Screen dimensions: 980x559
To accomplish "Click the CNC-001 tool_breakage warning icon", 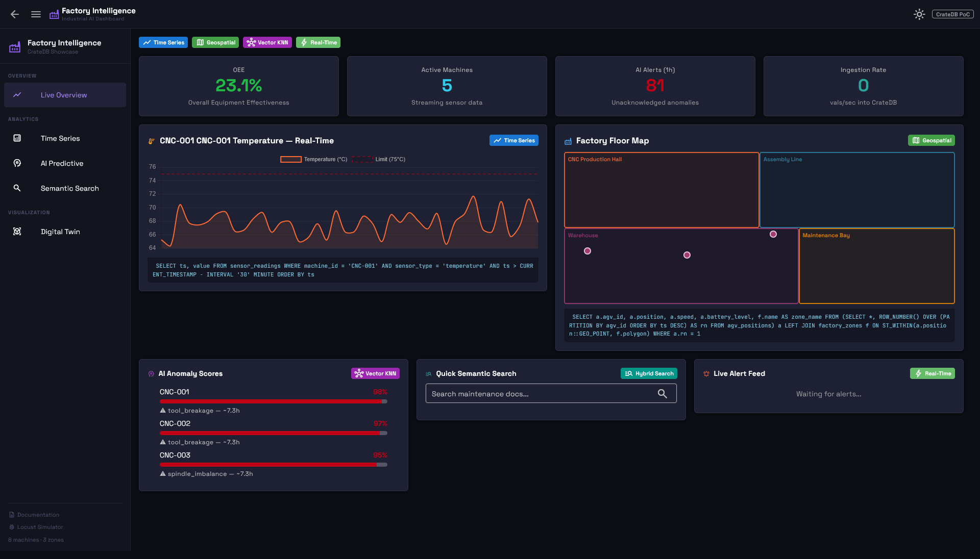I will [163, 411].
